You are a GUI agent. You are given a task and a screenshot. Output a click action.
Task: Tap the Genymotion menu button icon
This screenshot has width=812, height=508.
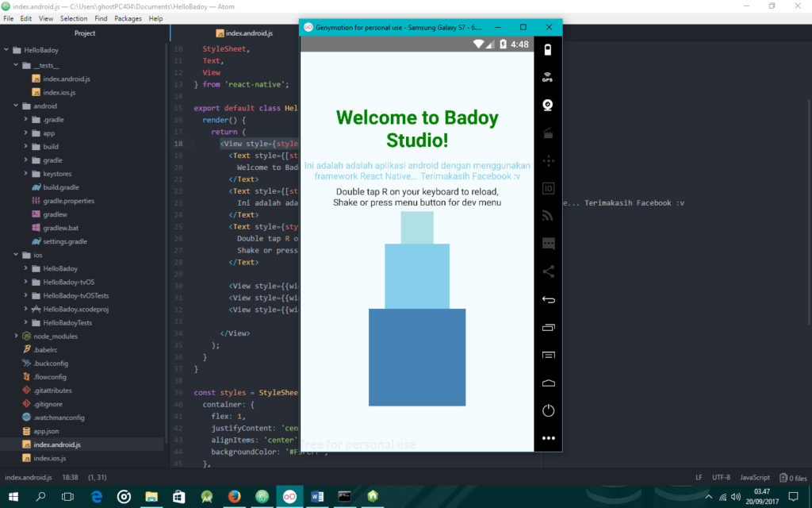(548, 355)
